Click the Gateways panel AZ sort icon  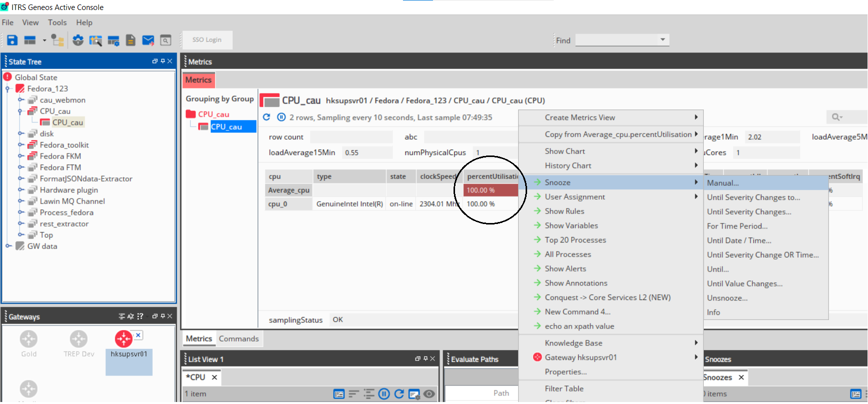131,316
